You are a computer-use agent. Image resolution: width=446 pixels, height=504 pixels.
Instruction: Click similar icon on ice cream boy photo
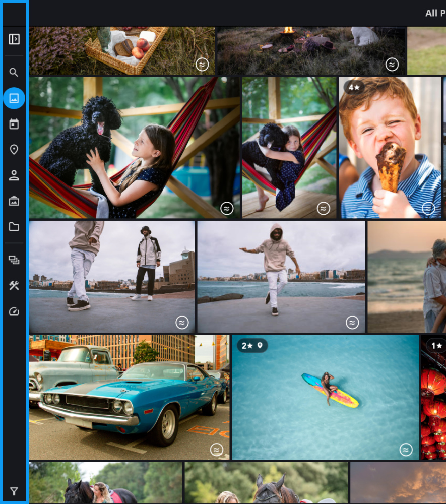tap(428, 209)
